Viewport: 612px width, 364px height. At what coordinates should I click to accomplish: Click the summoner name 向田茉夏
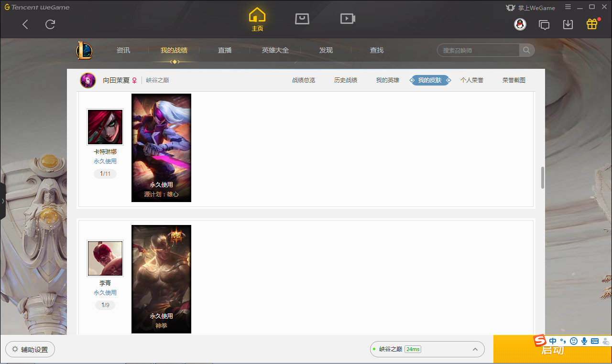coord(116,80)
